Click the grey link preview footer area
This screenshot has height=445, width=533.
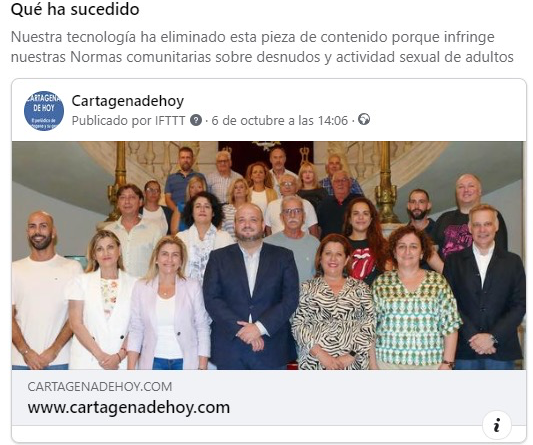pos(269,398)
